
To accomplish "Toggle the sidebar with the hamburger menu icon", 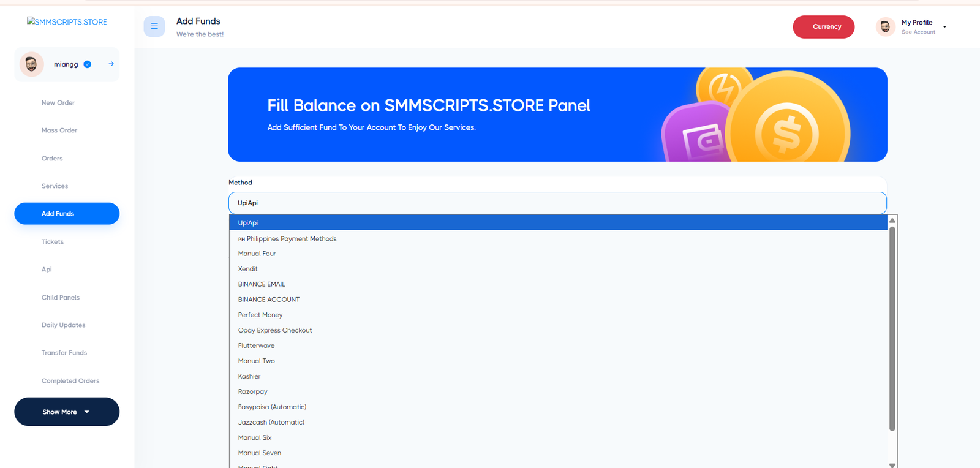I will [x=154, y=26].
